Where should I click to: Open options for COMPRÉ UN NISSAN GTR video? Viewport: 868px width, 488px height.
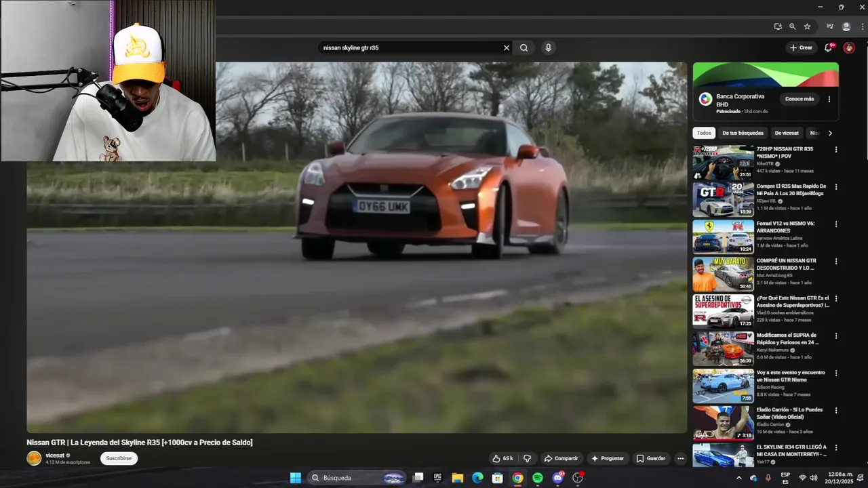tap(835, 262)
